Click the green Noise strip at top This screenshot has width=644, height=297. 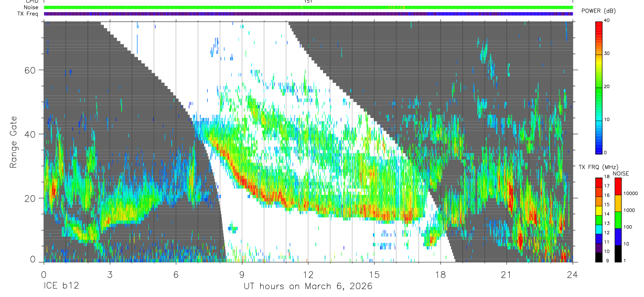tap(308, 7)
